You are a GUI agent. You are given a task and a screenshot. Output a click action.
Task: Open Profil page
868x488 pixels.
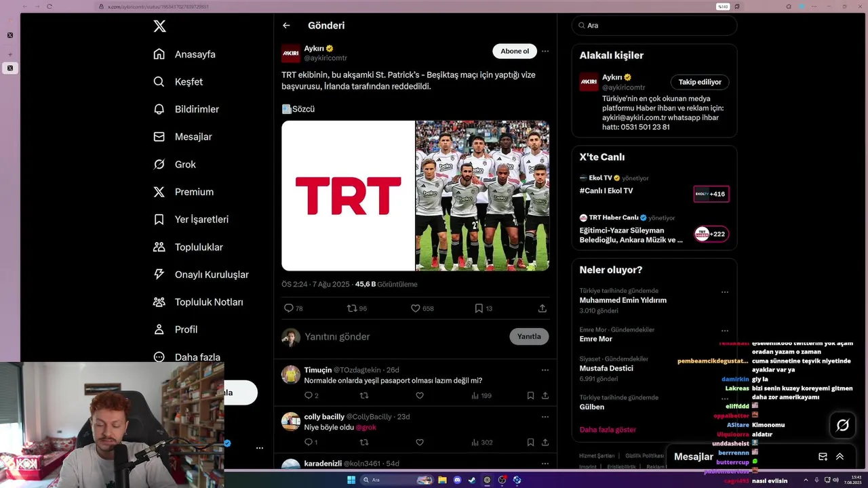176,329
